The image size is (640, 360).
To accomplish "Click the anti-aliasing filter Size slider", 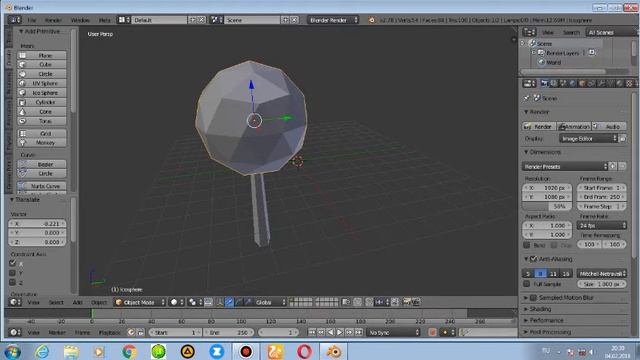I will click(x=602, y=284).
